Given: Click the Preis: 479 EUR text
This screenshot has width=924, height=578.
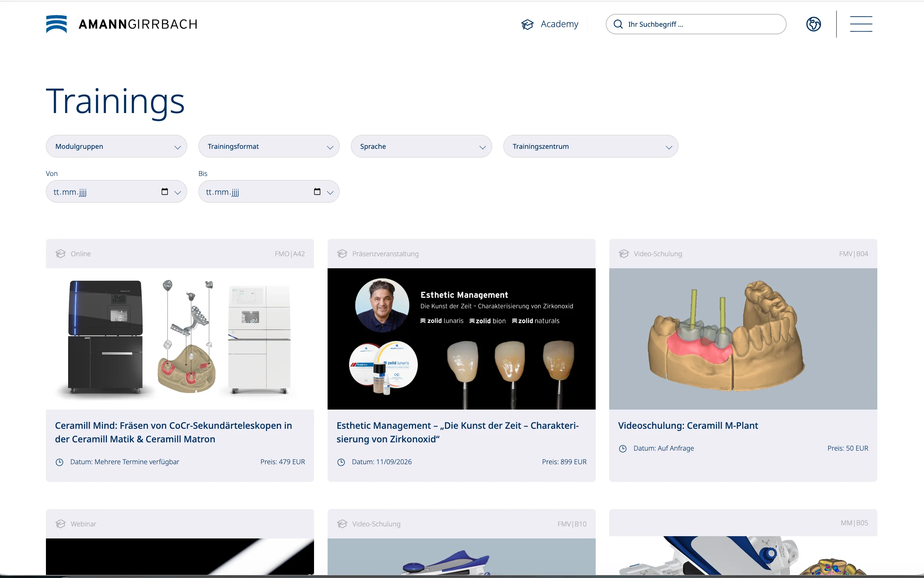Looking at the screenshot, I should [x=283, y=462].
